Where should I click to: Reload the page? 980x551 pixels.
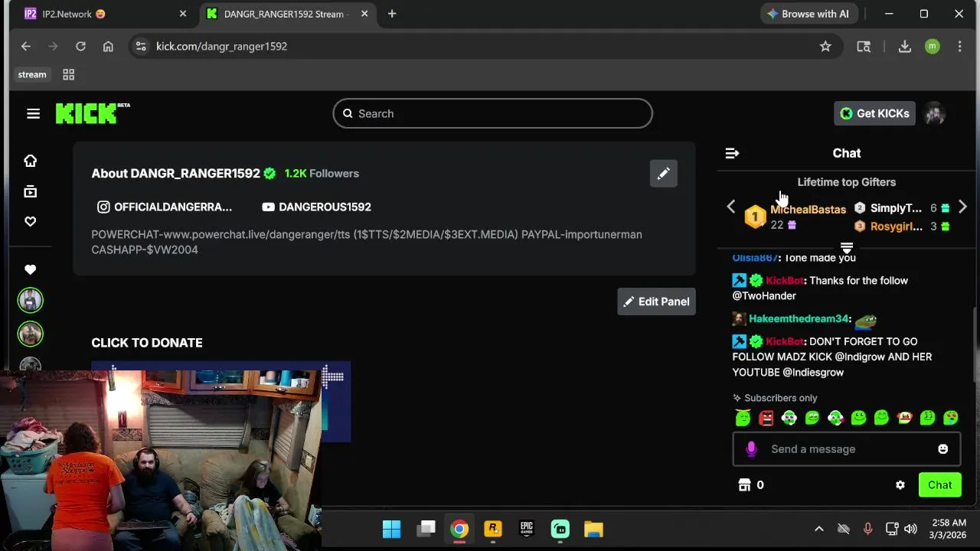click(x=80, y=47)
